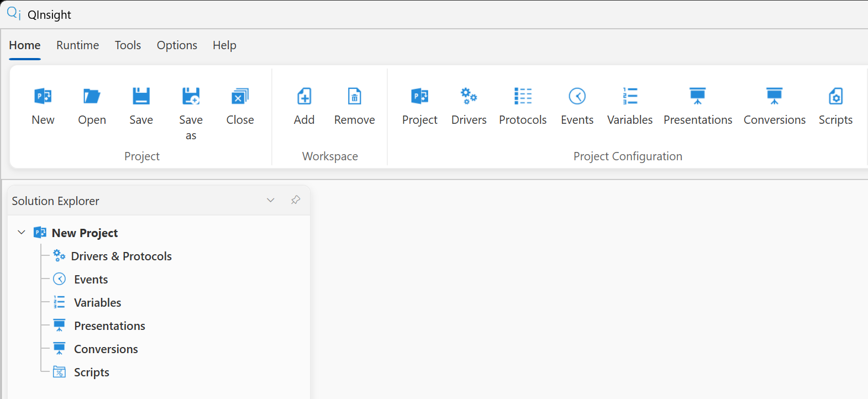Open Solution Explorer dropdown chevron

pos(271,200)
